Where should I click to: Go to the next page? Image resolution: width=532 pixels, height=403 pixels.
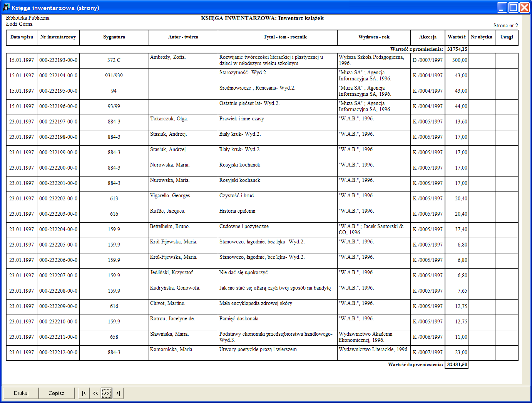tap(107, 393)
